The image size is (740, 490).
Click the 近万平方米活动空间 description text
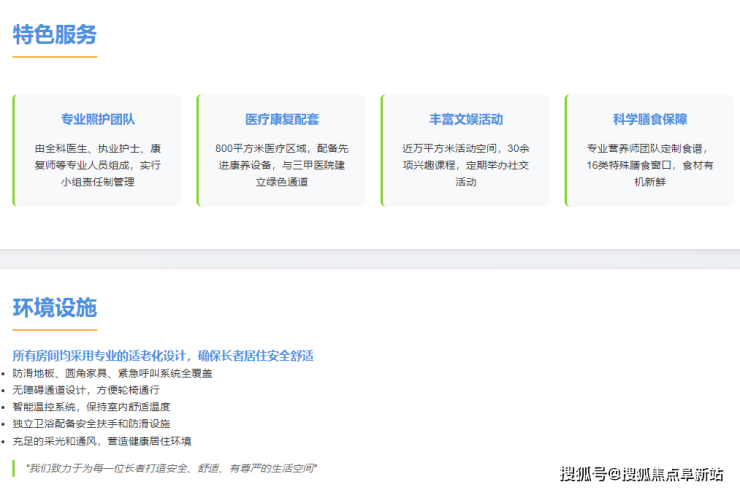466,165
